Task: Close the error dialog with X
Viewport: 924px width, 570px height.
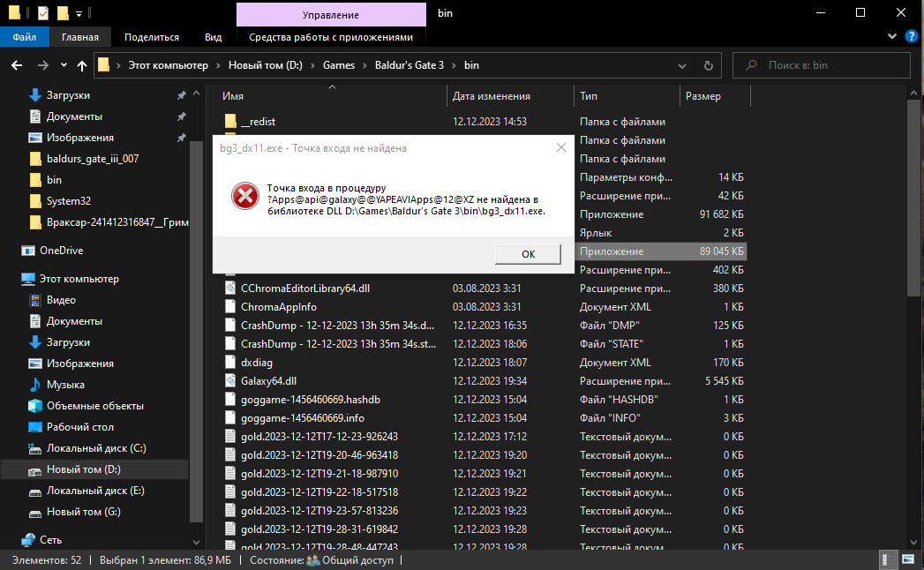Action: click(560, 148)
